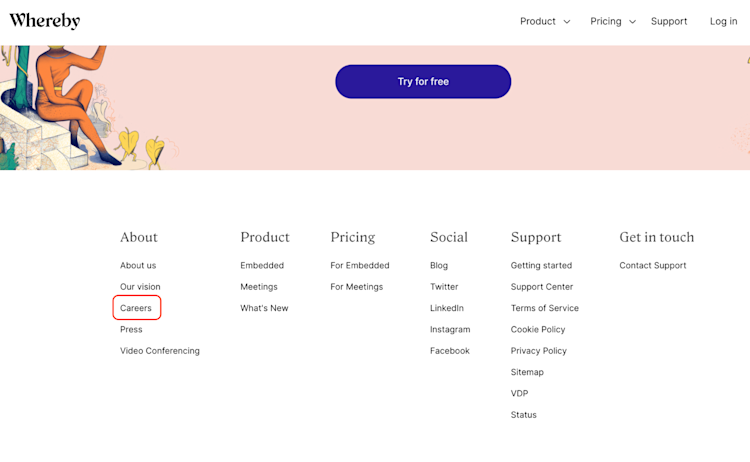Open the What's New link
The height and width of the screenshot is (462, 750).
point(264,308)
